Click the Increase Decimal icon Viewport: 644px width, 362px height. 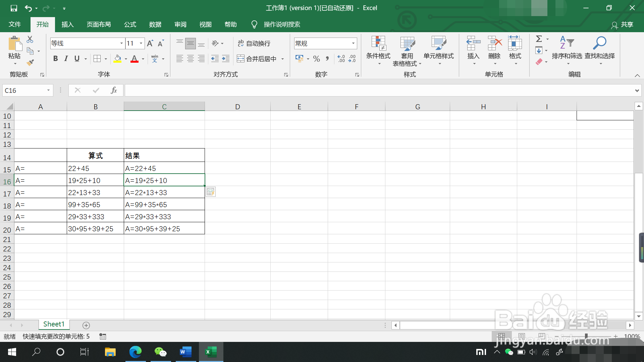[x=341, y=59]
